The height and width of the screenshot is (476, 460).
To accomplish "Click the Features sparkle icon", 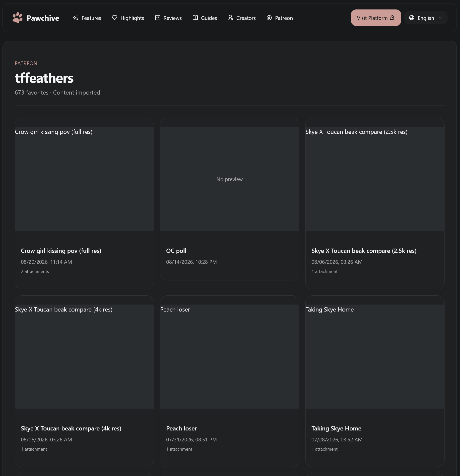I will pos(76,18).
